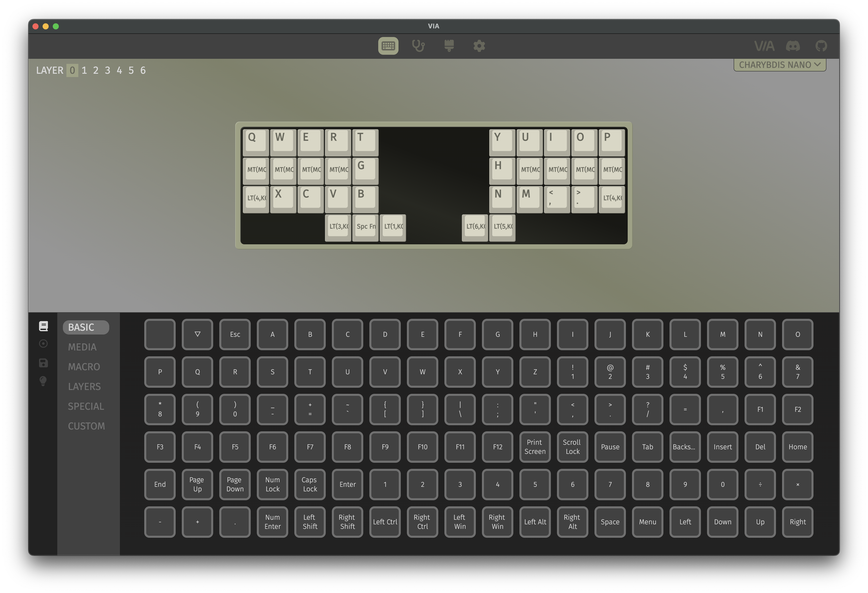The image size is (868, 593).
Task: Toggle CUSTOM keycodes section
Action: [x=86, y=425]
